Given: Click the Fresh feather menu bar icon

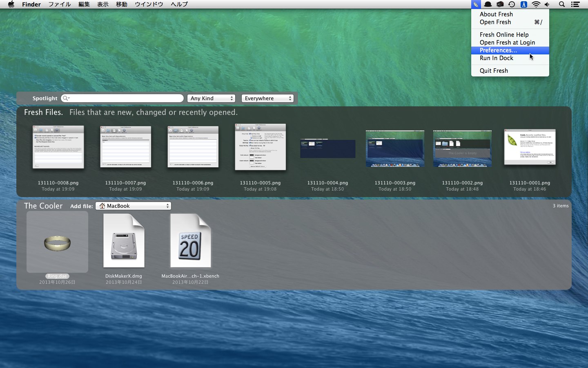Looking at the screenshot, I should 476,4.
